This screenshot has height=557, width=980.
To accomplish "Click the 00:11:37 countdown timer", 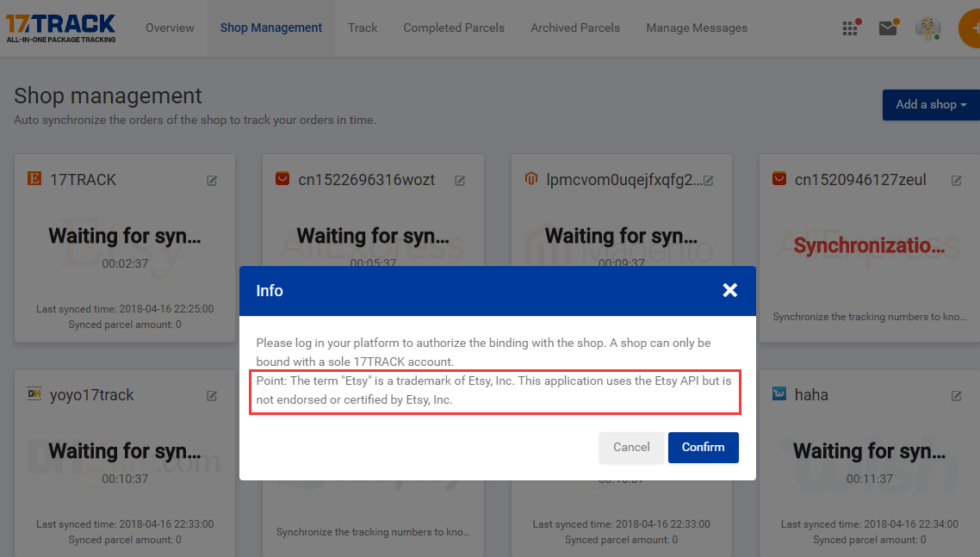I will tap(870, 479).
